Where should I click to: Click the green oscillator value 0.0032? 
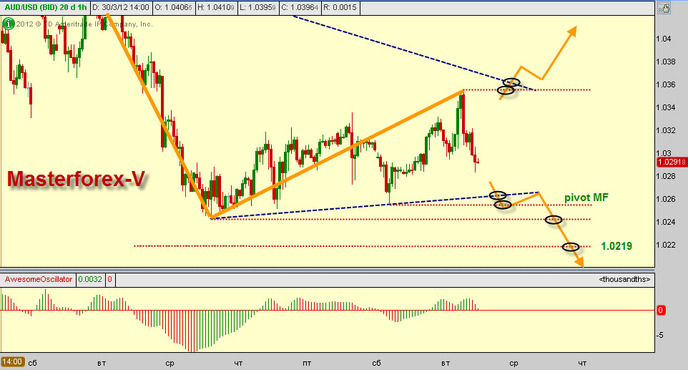click(x=90, y=280)
